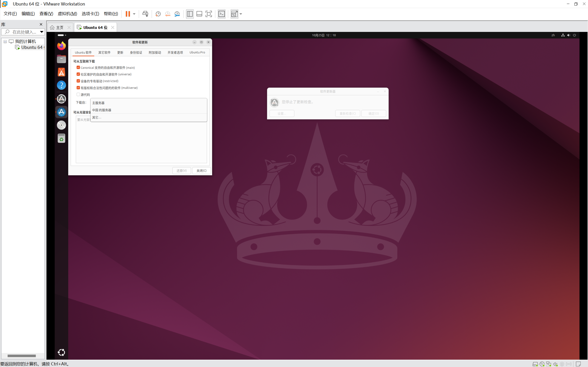The image size is (588, 367).
Task: Open the Trash in the dock
Action: pyautogui.click(x=62, y=138)
